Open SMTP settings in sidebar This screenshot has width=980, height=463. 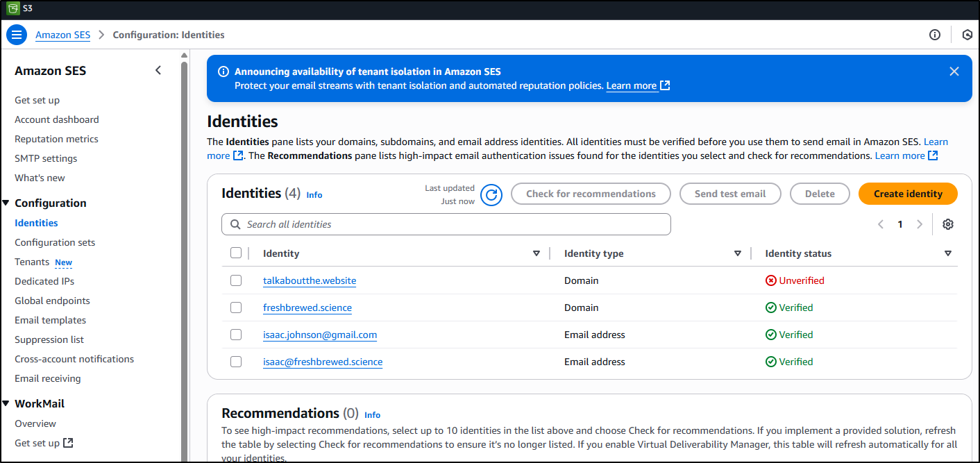(46, 158)
